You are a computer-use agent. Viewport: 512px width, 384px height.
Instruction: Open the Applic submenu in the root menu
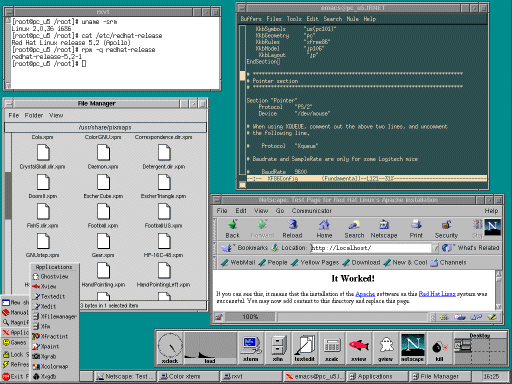tap(16, 332)
